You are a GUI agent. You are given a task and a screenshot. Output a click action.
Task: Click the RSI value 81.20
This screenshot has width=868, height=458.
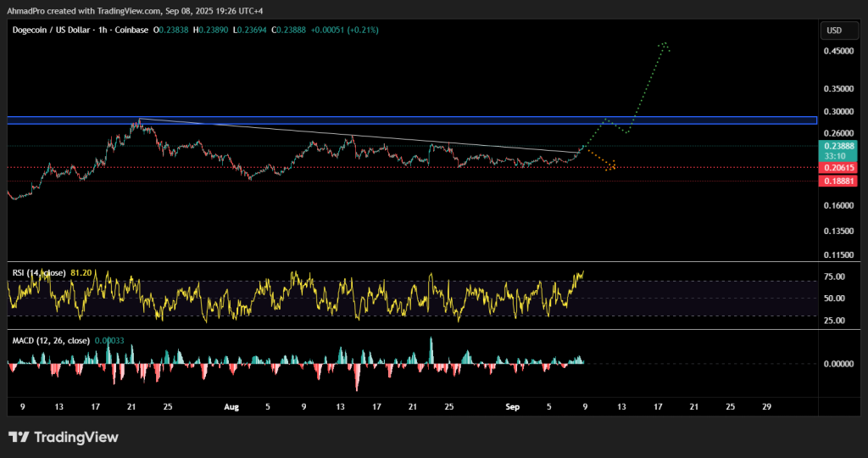83,273
